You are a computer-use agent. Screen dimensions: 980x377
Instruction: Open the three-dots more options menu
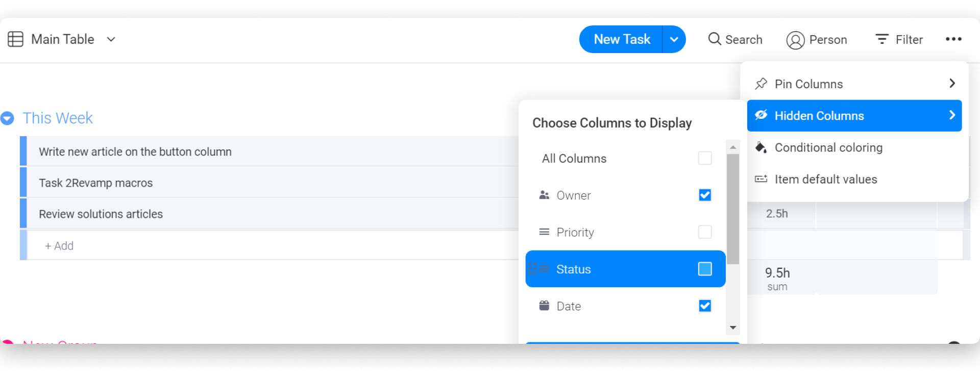953,39
